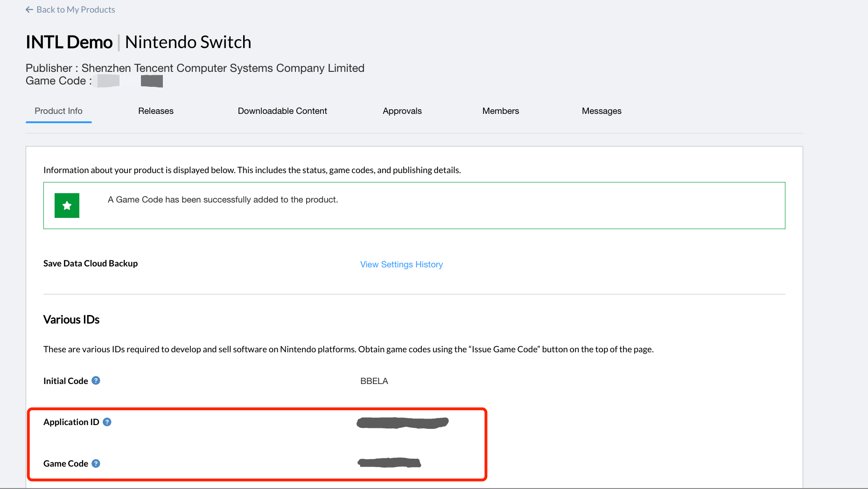Open help icon next to Application ID
Viewport: 868px width, 489px height.
tap(107, 422)
